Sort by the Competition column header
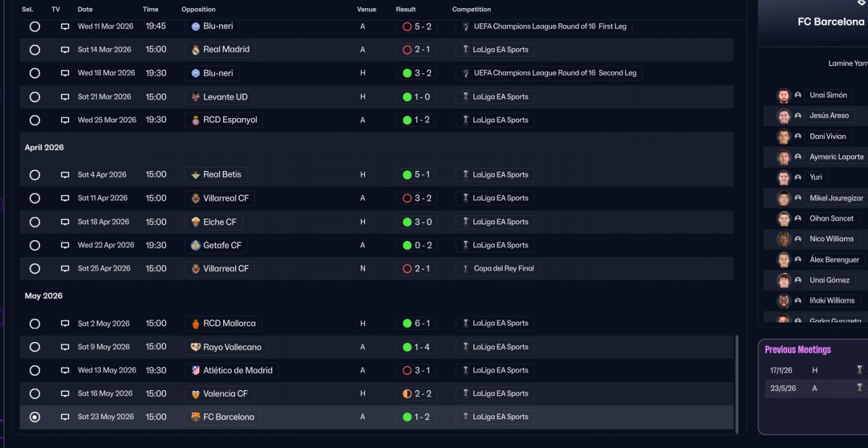The width and height of the screenshot is (868, 448). point(471,10)
